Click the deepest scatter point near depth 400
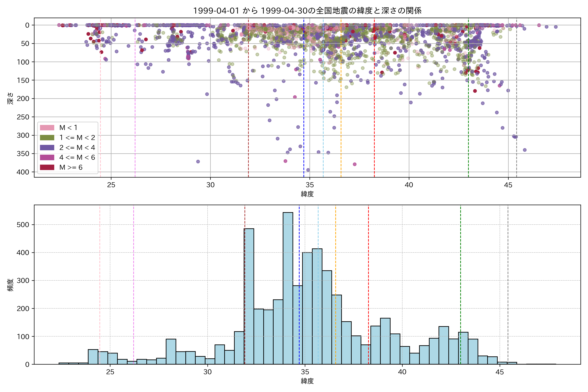Viewport: 588px width, 392px height. 308,170
